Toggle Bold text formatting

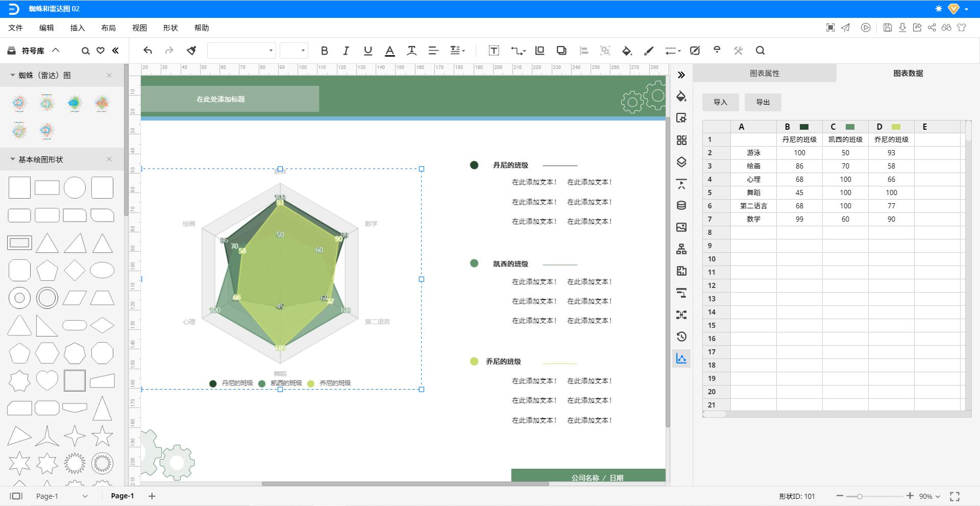324,51
